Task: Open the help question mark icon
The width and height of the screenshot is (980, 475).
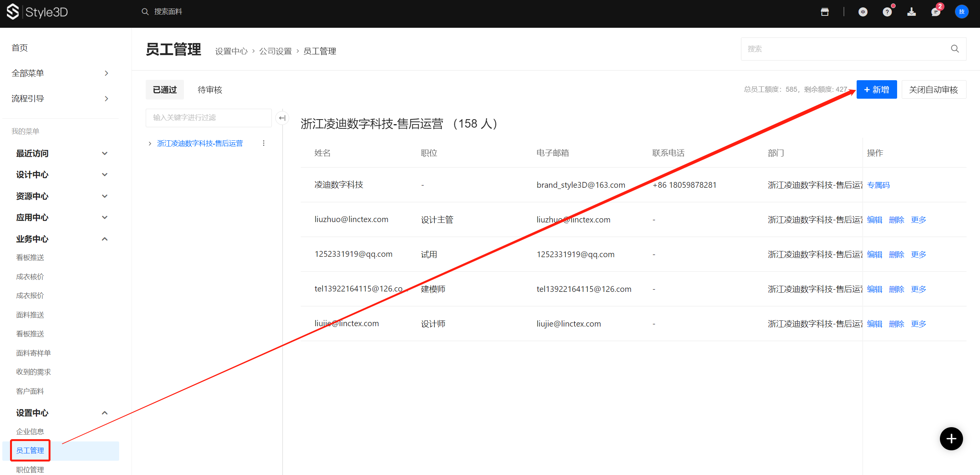Action: 887,12
